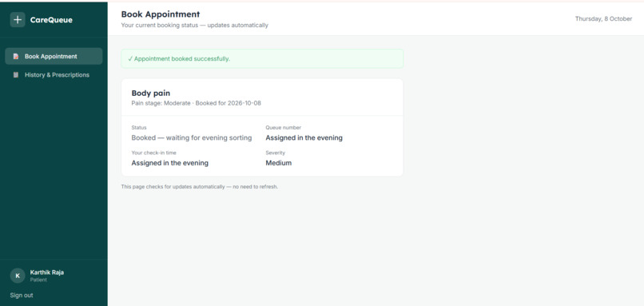The height and width of the screenshot is (306, 644).
Task: Open Book Appointment in the sidebar
Action: coord(54,56)
